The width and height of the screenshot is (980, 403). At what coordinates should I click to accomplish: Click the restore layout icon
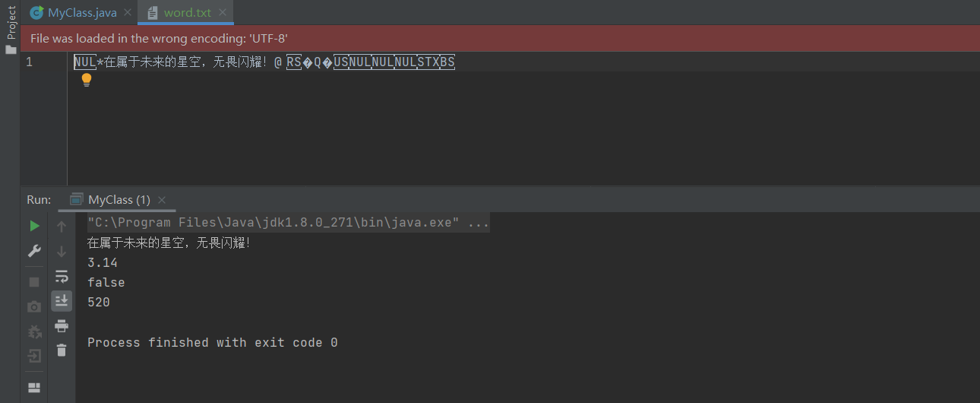34,387
